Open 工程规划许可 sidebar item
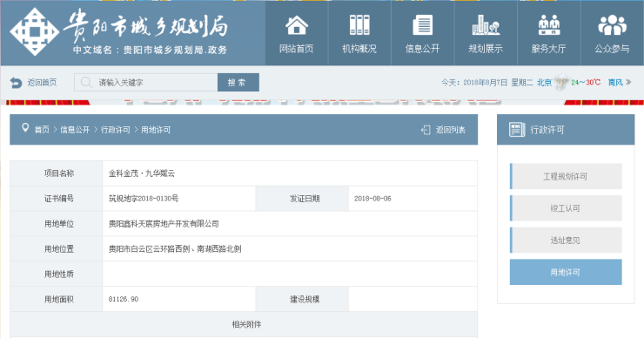This screenshot has width=644, height=339. click(x=566, y=177)
